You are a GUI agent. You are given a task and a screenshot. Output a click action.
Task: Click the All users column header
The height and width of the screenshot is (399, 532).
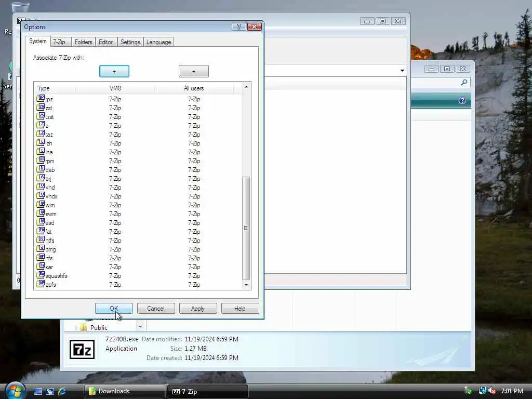coord(194,88)
